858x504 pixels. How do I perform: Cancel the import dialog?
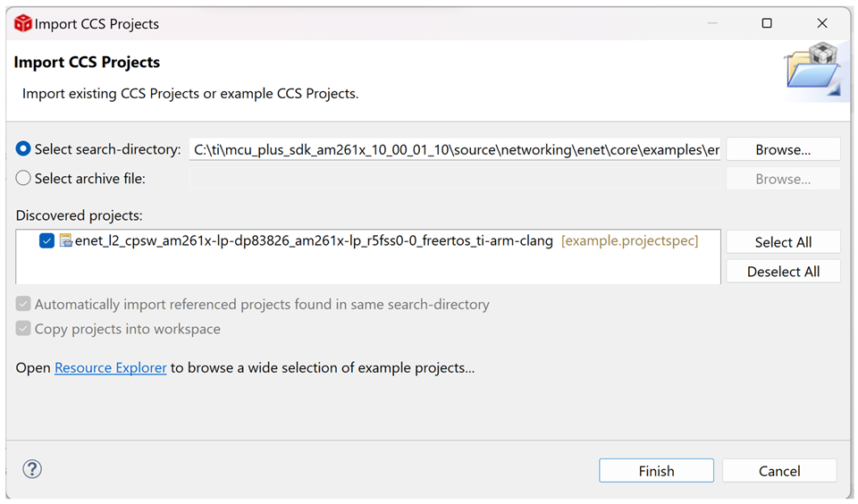pos(778,471)
